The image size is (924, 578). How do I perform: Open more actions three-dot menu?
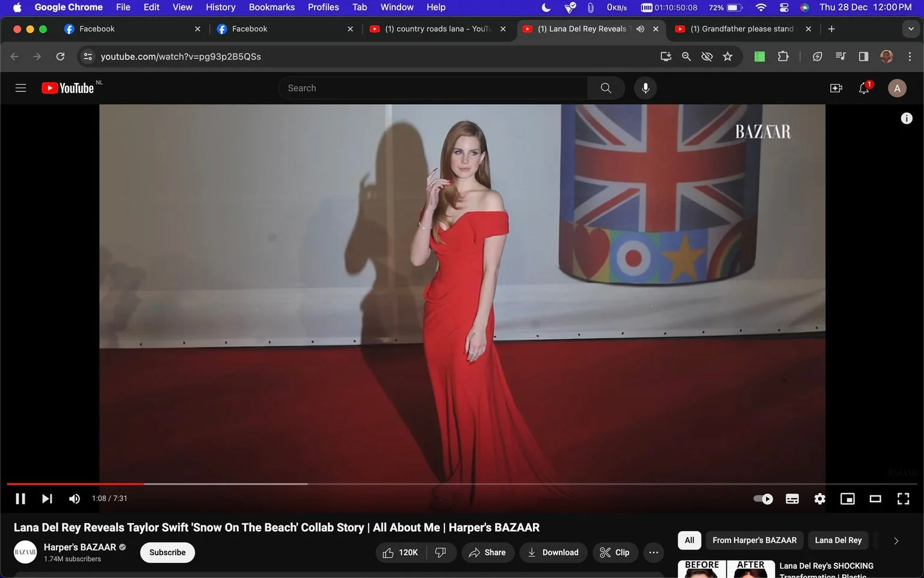(x=654, y=553)
